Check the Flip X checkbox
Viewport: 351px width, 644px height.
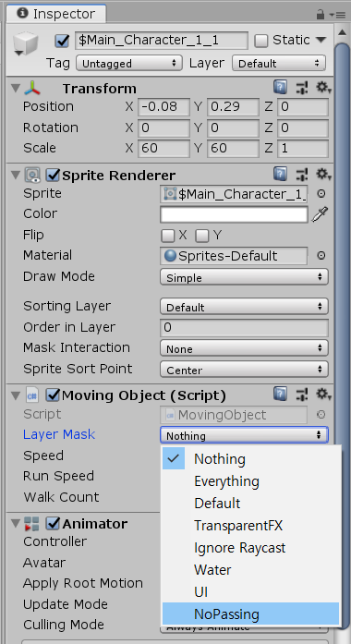pos(167,236)
